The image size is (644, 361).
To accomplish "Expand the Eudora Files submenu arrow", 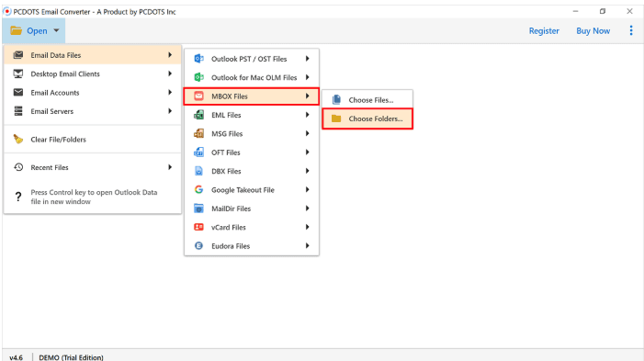I will coord(307,246).
